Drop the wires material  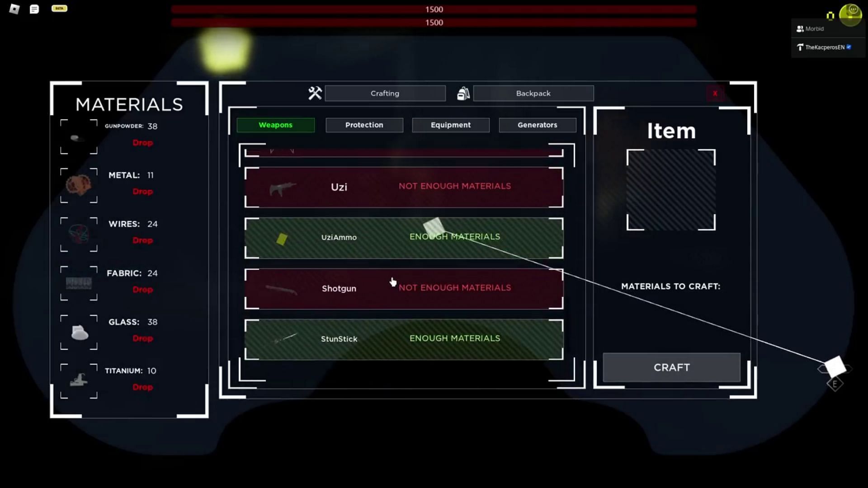click(x=142, y=240)
